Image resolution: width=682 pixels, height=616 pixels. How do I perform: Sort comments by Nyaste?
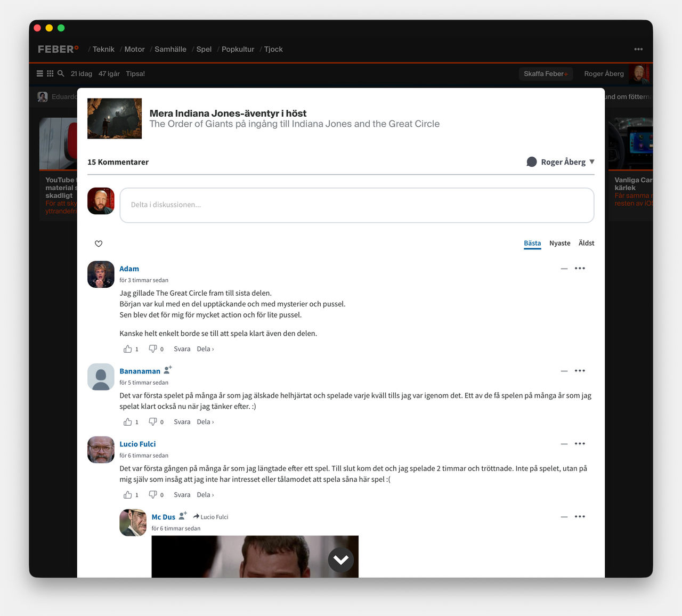[x=559, y=243]
